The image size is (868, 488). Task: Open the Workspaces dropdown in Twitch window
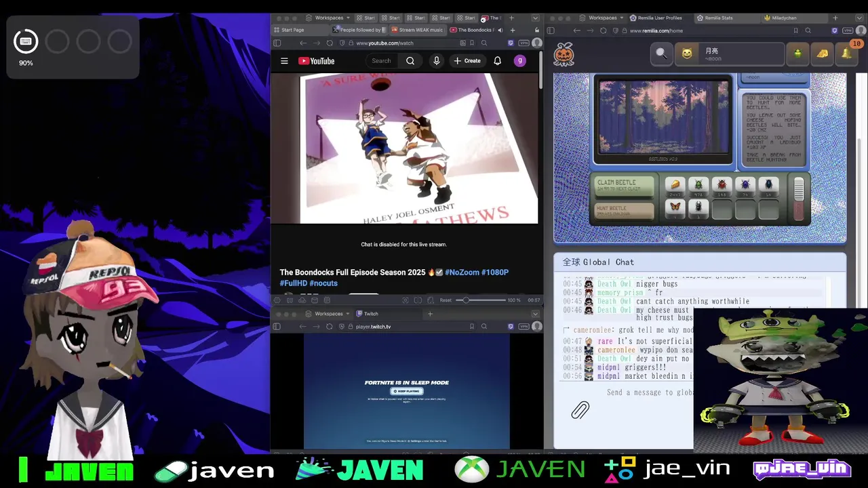pos(328,314)
